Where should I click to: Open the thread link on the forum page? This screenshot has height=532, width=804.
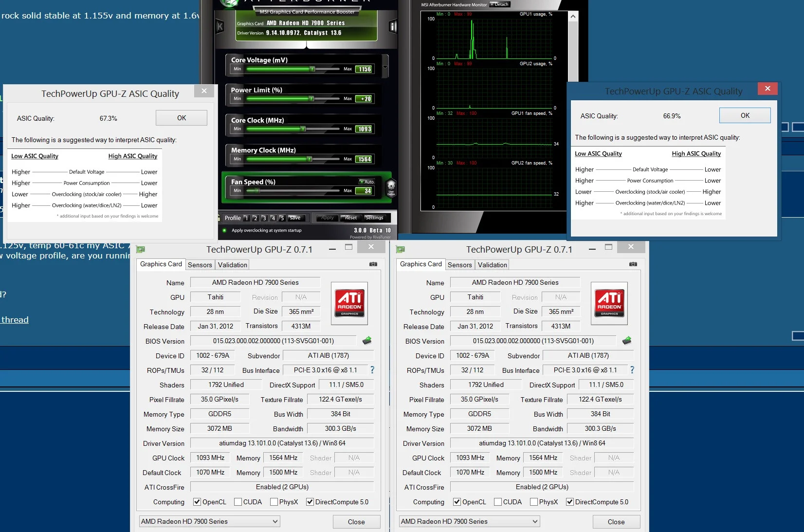(15, 320)
